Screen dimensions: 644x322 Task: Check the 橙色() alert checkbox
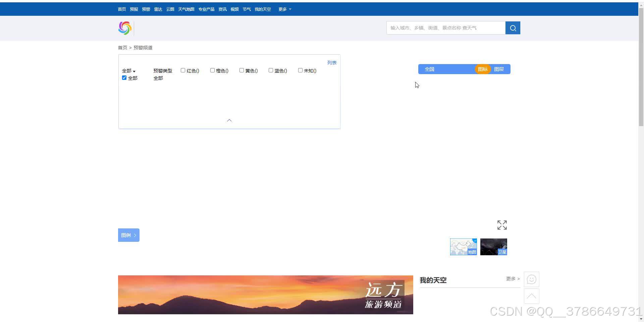(212, 70)
